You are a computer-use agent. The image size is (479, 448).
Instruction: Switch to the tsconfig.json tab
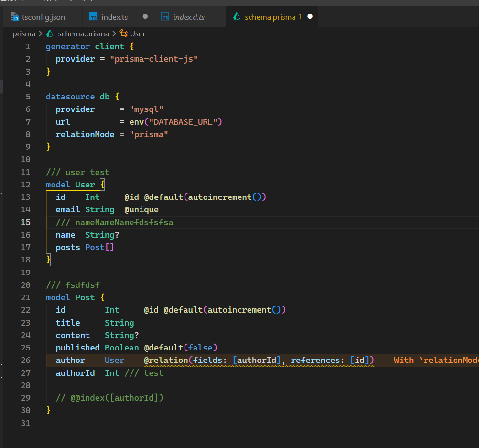click(43, 17)
